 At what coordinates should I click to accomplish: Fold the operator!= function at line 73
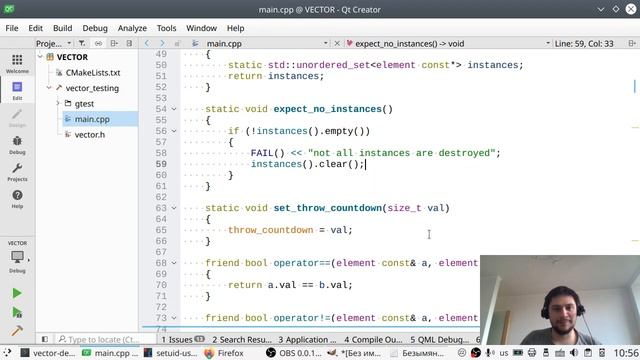(x=174, y=318)
